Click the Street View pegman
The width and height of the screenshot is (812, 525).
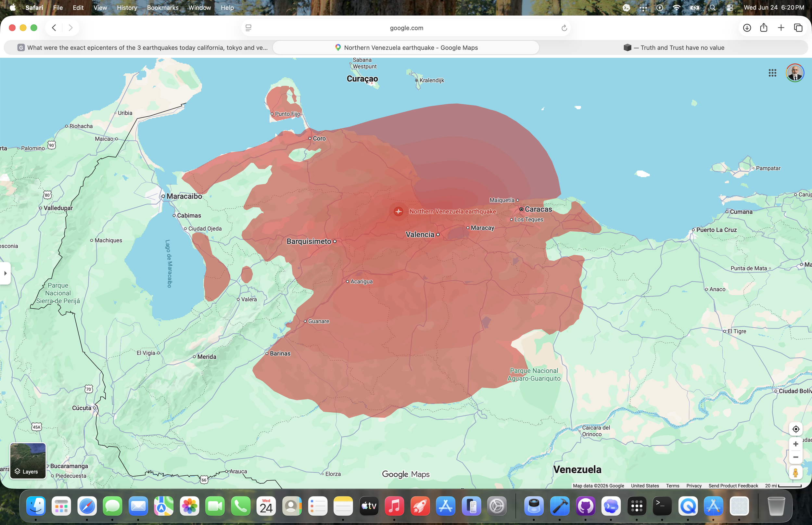(795, 473)
